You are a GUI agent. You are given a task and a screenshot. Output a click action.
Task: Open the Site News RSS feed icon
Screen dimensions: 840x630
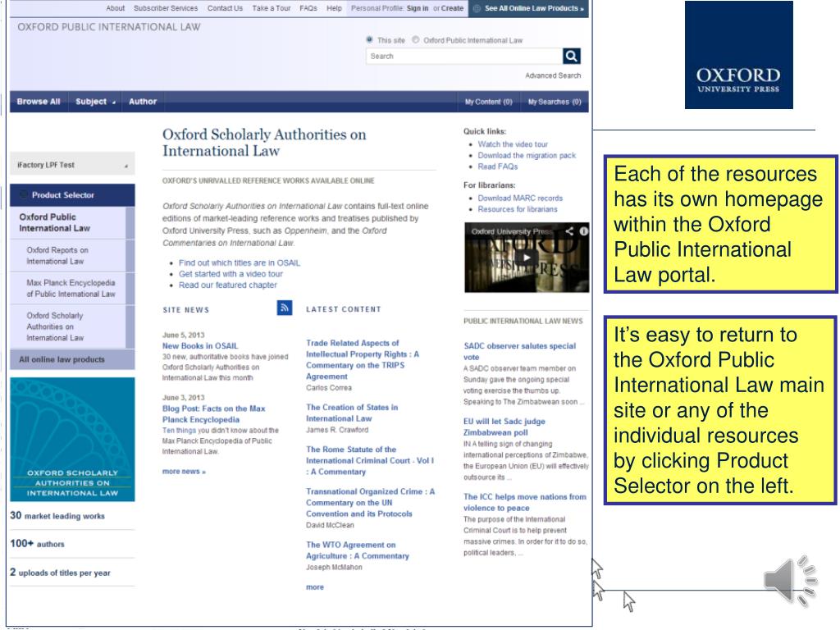[285, 308]
